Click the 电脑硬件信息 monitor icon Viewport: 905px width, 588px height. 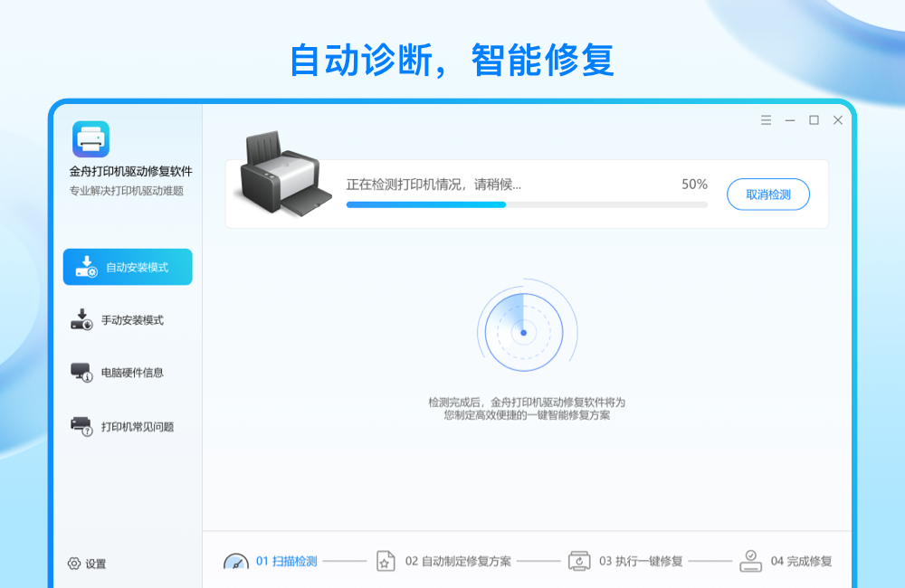pos(81,373)
